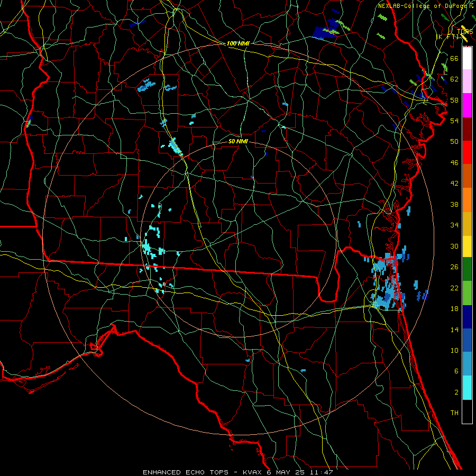Click the bright red legend swatch

[467, 152]
